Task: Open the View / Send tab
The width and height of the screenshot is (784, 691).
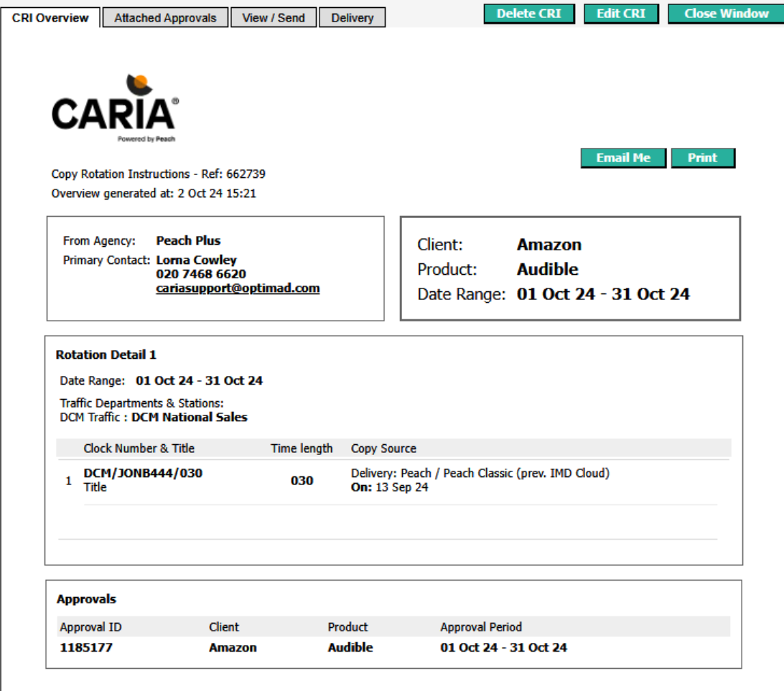Action: point(274,17)
